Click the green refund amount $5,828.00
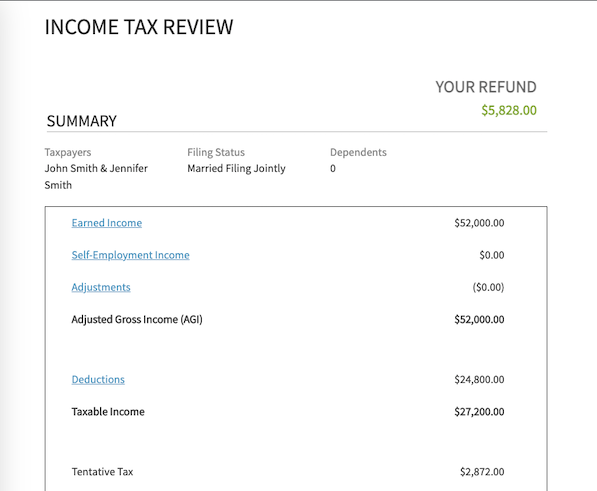The width and height of the screenshot is (597, 491). point(509,110)
